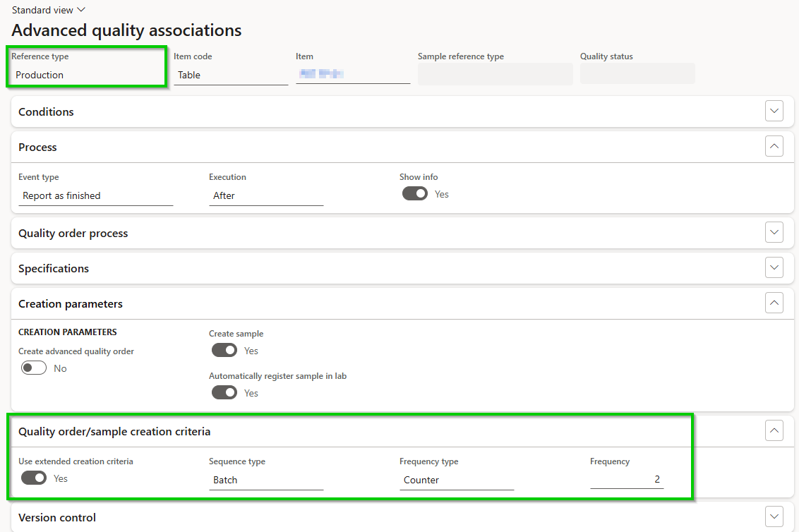
Task: Collapse the Process section
Action: tap(774, 146)
